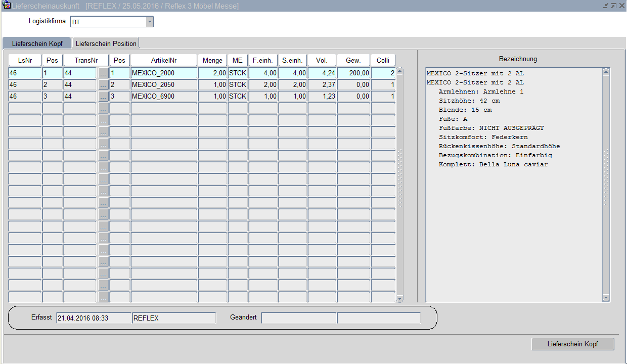Expand the Logistikfirma dropdown
The width and height of the screenshot is (627, 364).
149,22
